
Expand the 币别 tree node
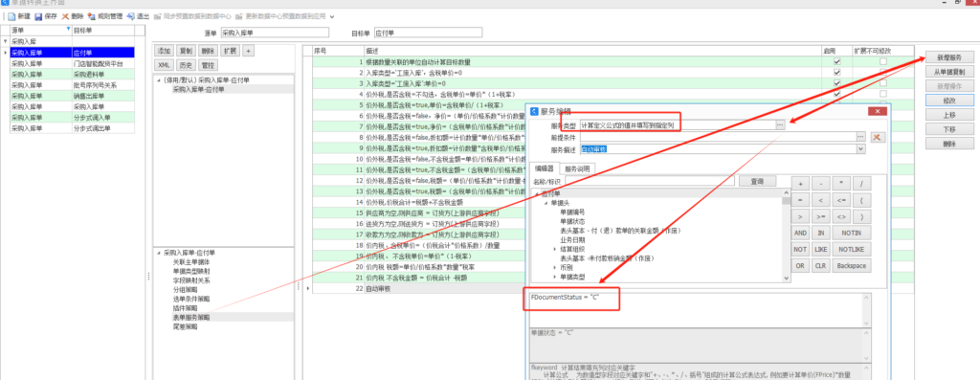554,267
